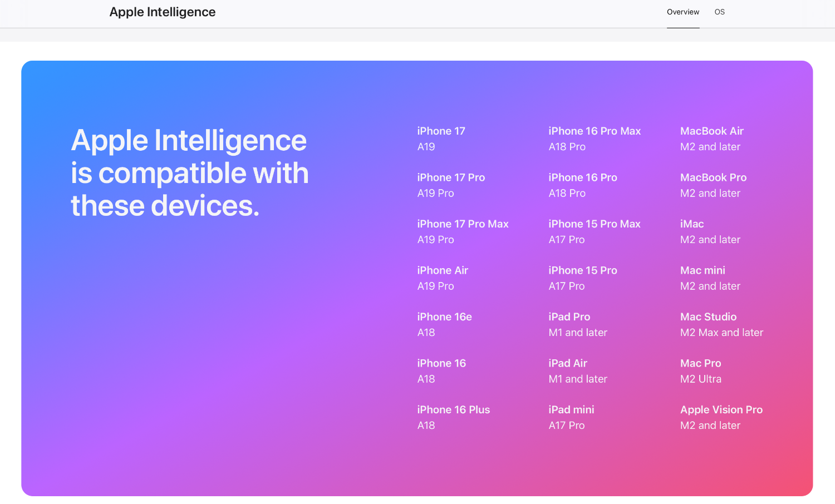Click the iPhone 17 Pro Max entry
The height and width of the screenshot is (504, 835).
463,224
